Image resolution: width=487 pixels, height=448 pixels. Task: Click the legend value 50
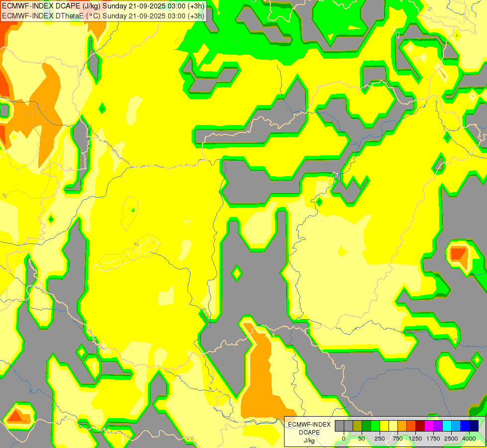click(362, 439)
